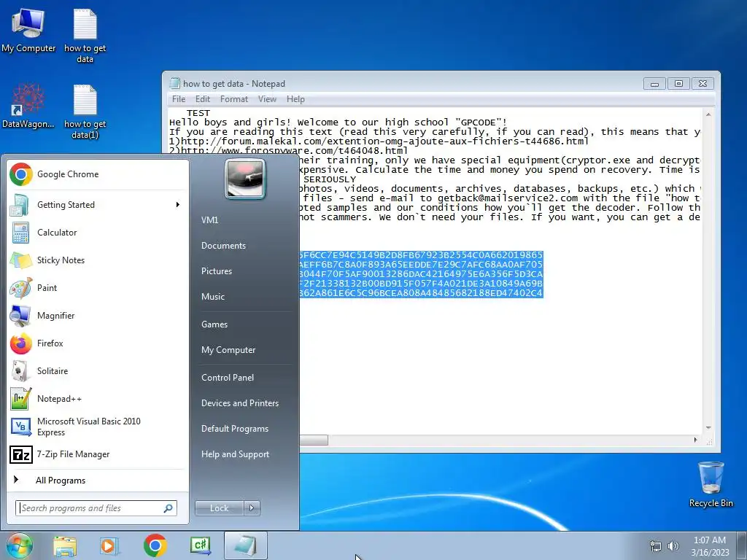Click the user account picture in Start menu
Viewport: 747px width, 560px height.
[x=245, y=179]
